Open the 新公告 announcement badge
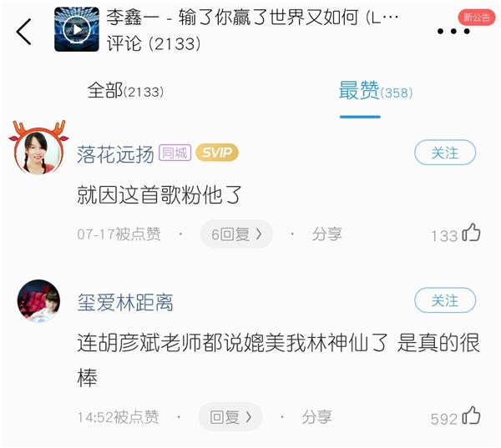The image size is (501, 448). [x=477, y=18]
